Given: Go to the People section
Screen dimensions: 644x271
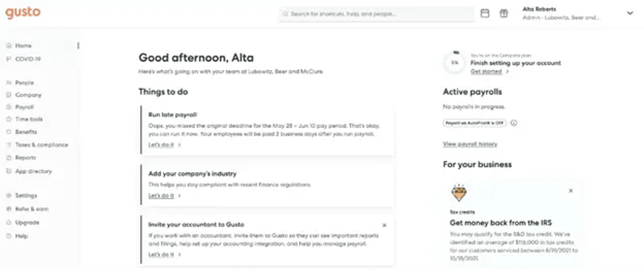Looking at the screenshot, I should pyautogui.click(x=25, y=83).
